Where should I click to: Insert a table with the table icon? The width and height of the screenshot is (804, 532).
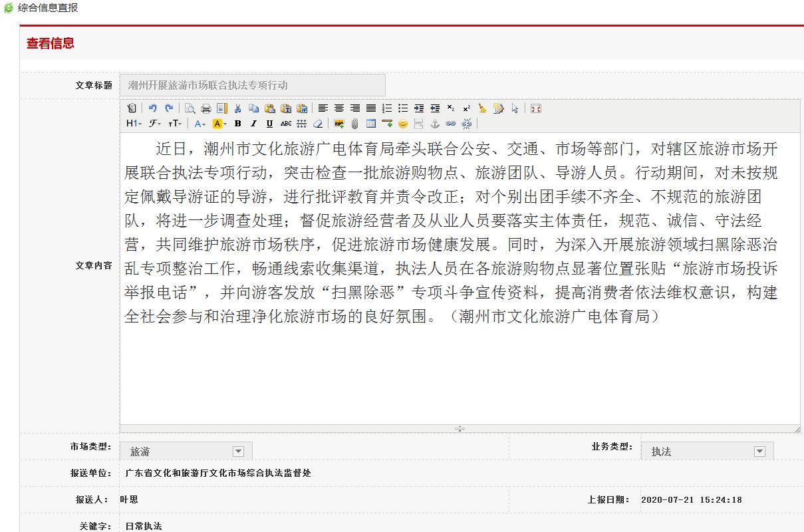pos(371,124)
